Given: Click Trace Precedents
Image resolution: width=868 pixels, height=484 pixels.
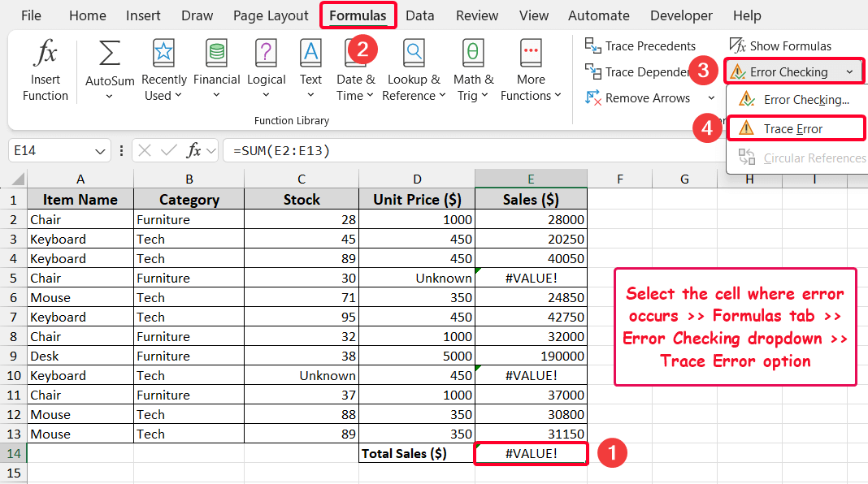Looking at the screenshot, I should (640, 46).
